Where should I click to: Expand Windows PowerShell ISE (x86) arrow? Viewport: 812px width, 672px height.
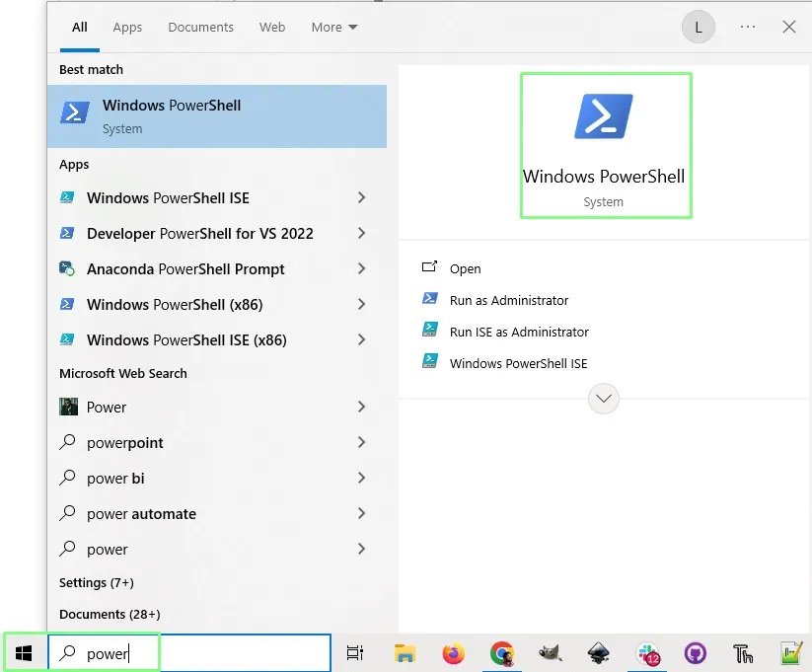[x=361, y=339]
